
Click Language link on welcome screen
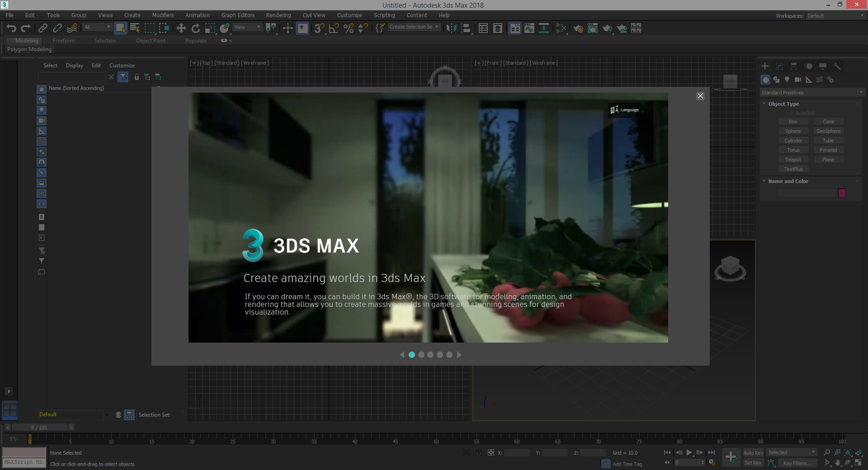pos(625,110)
